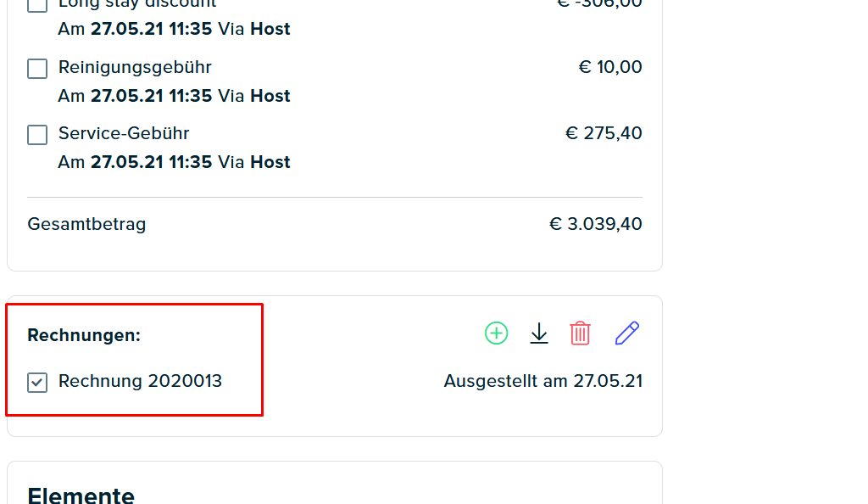868x504 pixels.
Task: Select the € 10,00 cleaning fee amount
Action: [610, 67]
